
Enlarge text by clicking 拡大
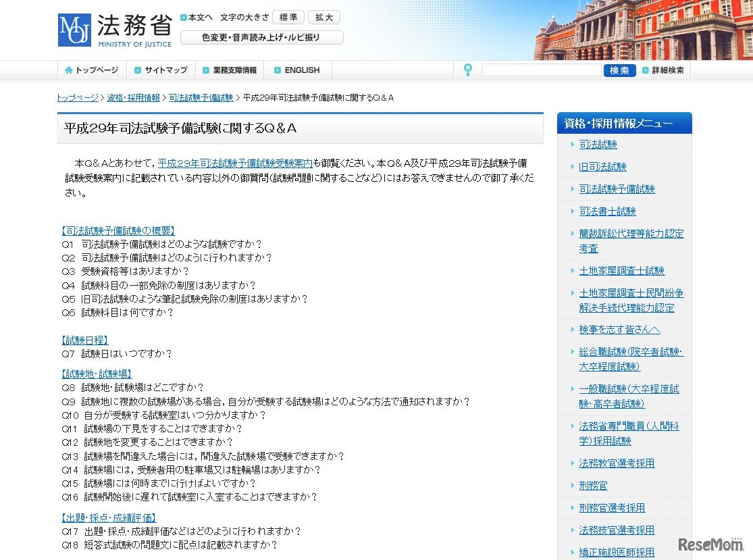click(323, 17)
